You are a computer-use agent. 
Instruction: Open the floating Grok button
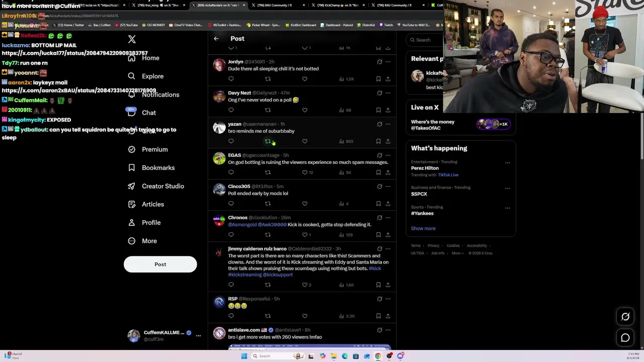point(625,317)
